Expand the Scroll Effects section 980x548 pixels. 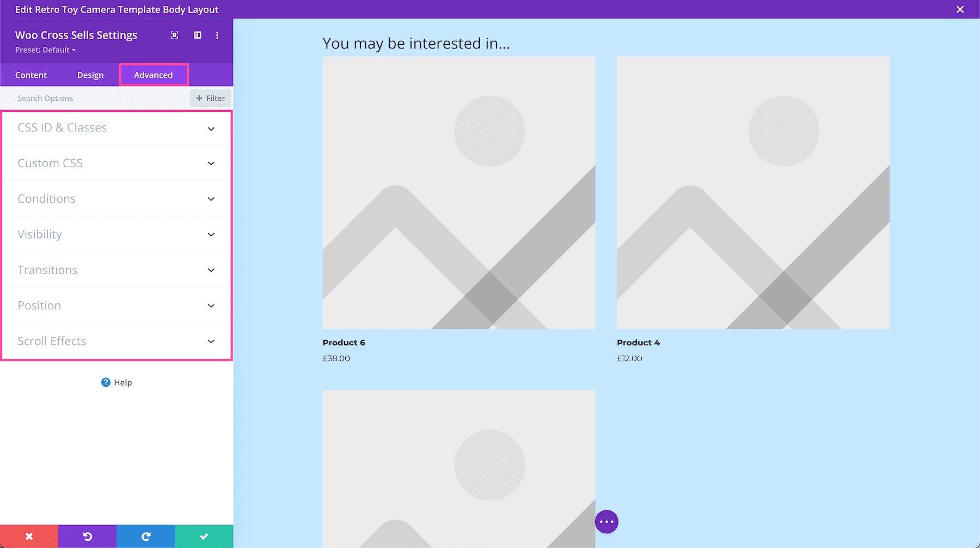pyautogui.click(x=116, y=341)
